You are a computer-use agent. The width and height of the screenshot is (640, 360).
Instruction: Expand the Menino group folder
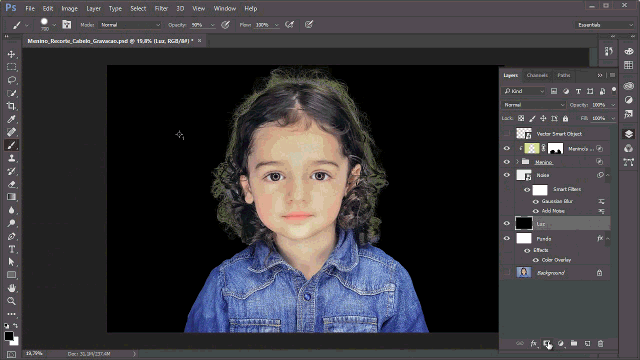coord(518,162)
